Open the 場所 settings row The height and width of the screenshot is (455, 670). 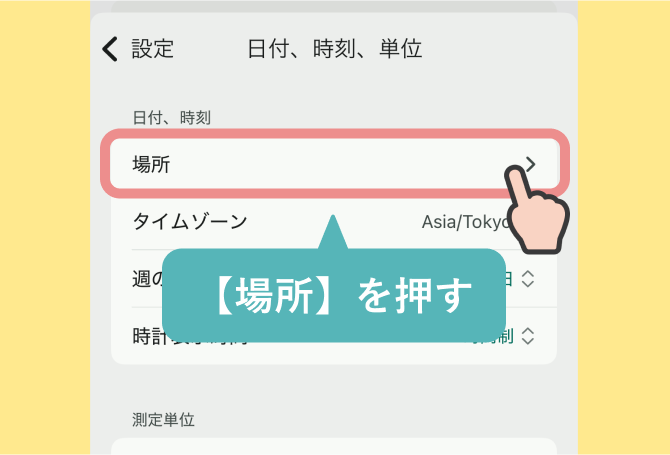coord(335,164)
